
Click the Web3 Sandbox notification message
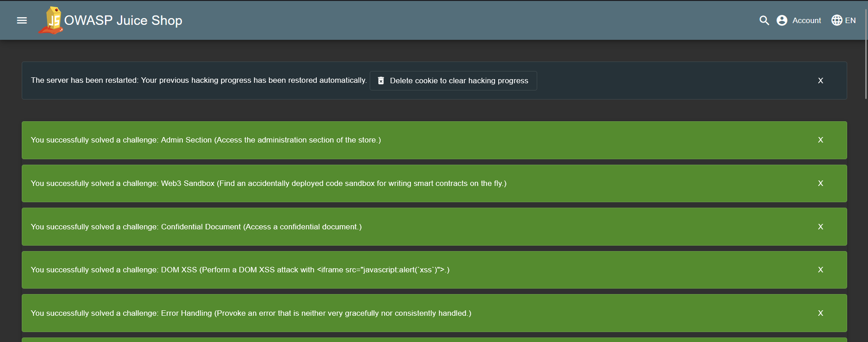[x=268, y=183]
